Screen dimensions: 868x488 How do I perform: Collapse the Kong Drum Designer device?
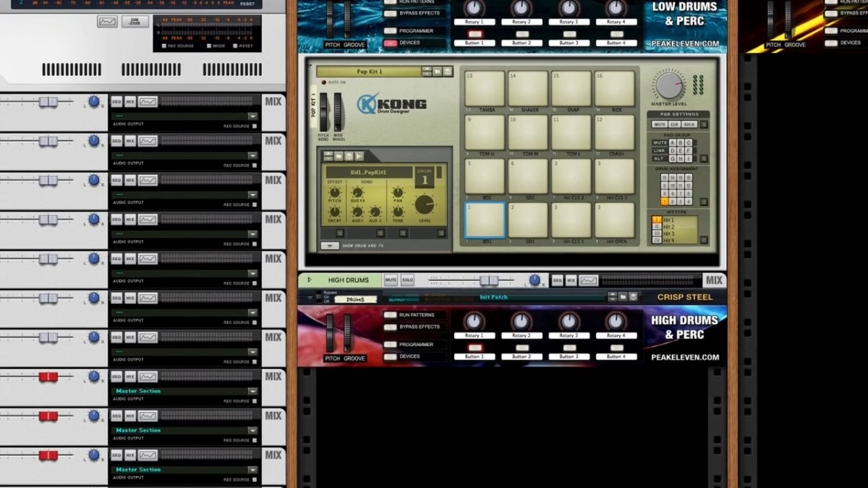coord(309,66)
